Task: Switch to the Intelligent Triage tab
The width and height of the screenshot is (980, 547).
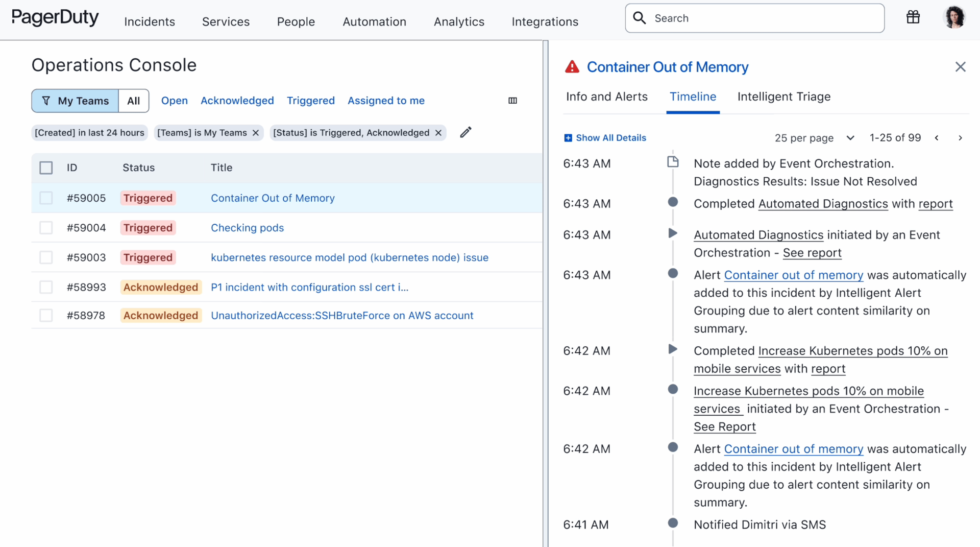Action: (x=783, y=97)
